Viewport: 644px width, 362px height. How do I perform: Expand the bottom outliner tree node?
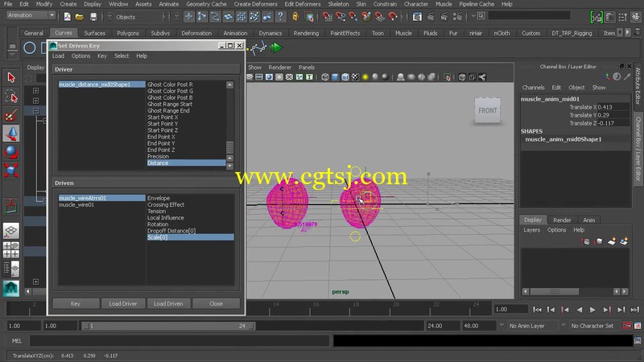[35, 282]
